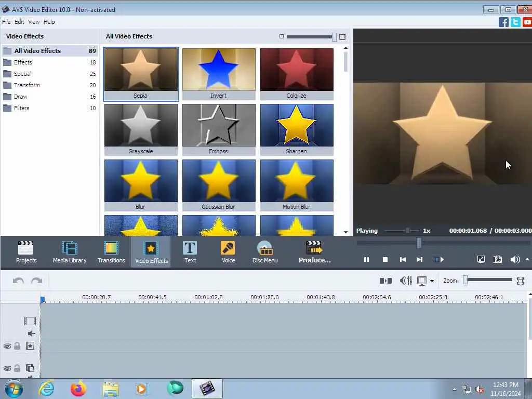
Task: Pause the preview playback
Action: 366,260
